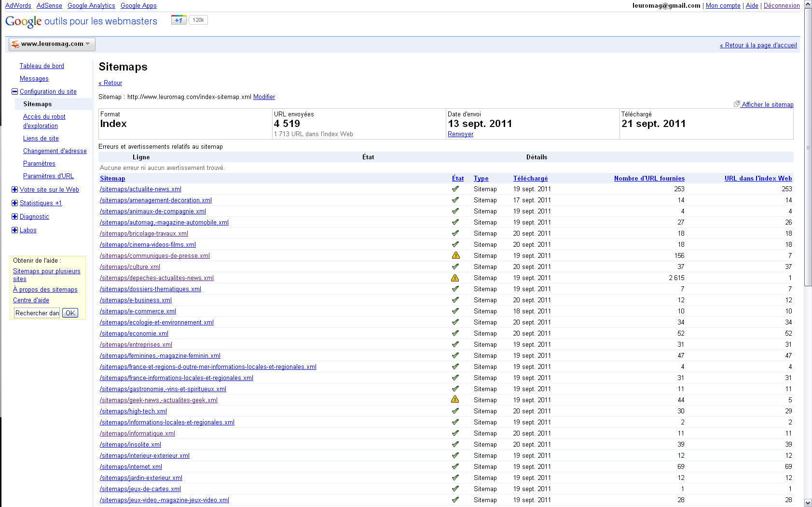
Task: Open the www.leuromag.com site dropdown
Action: [52, 44]
